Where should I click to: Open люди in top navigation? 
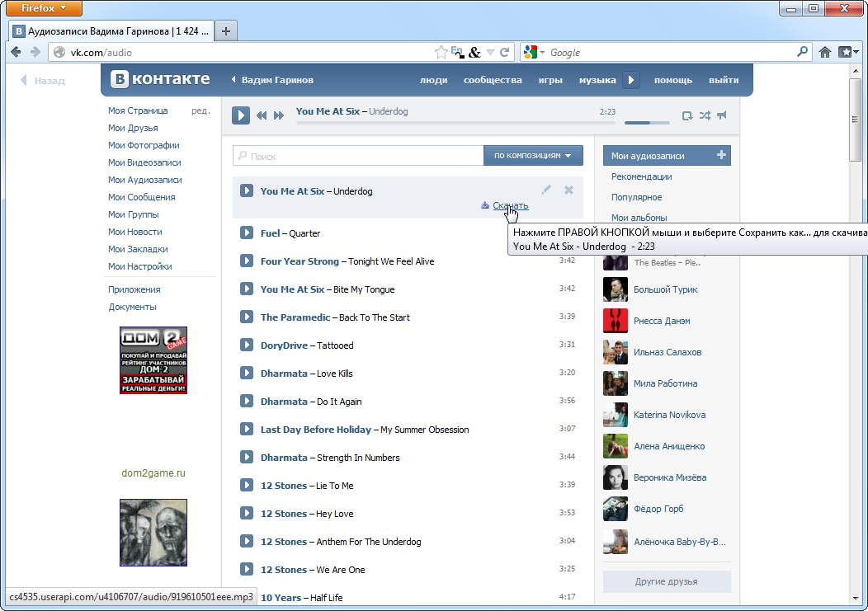(433, 80)
